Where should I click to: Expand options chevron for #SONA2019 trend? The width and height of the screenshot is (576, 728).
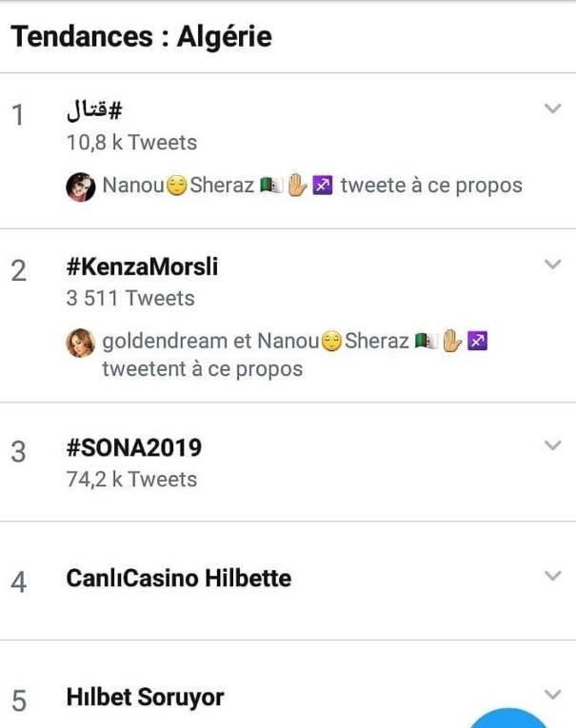click(552, 445)
